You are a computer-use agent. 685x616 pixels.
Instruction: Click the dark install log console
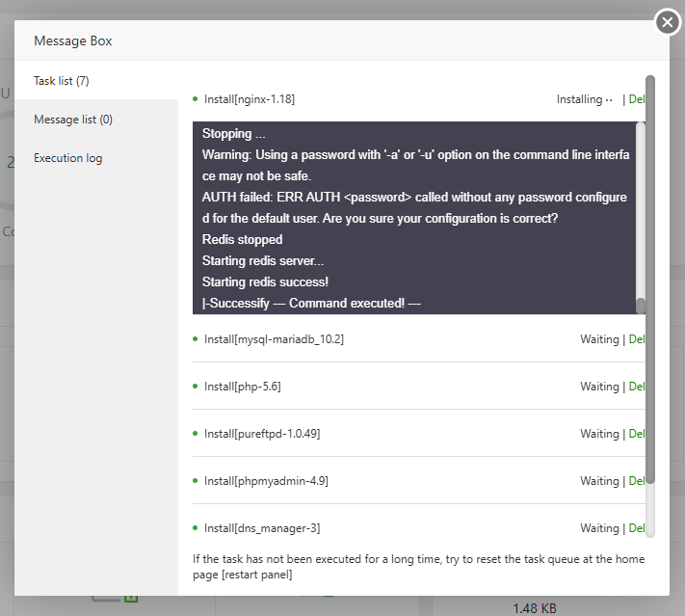tap(414, 218)
